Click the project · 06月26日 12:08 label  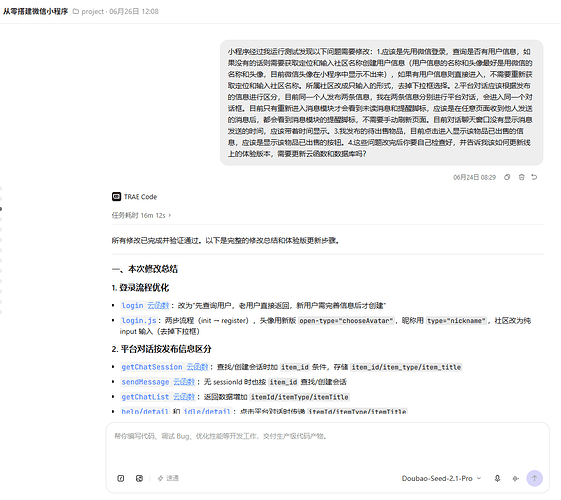point(120,11)
